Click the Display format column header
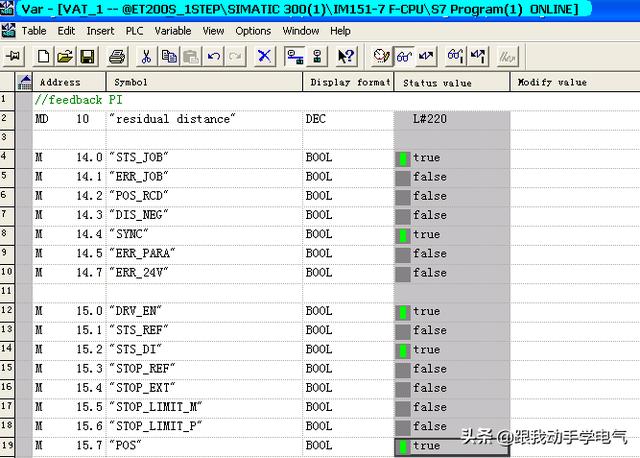This screenshot has width=640, height=458. (349, 82)
